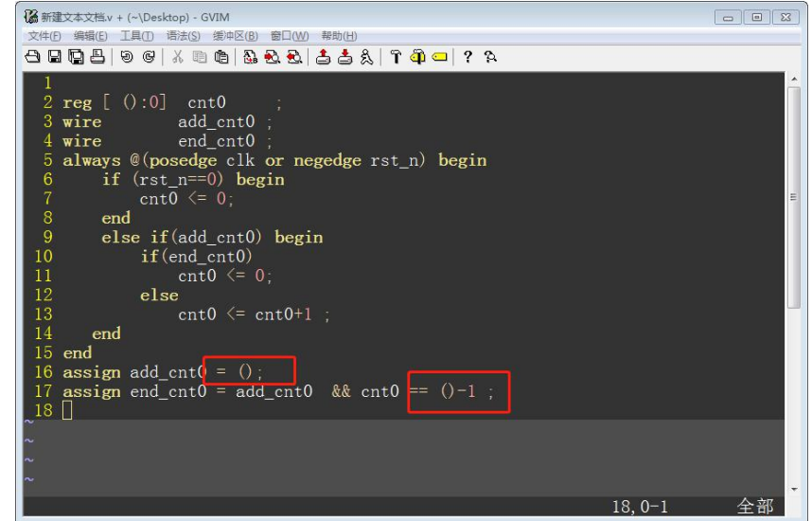Image resolution: width=812 pixels, height=521 pixels.
Task: Minimize the GVIM window
Action: tap(728, 17)
